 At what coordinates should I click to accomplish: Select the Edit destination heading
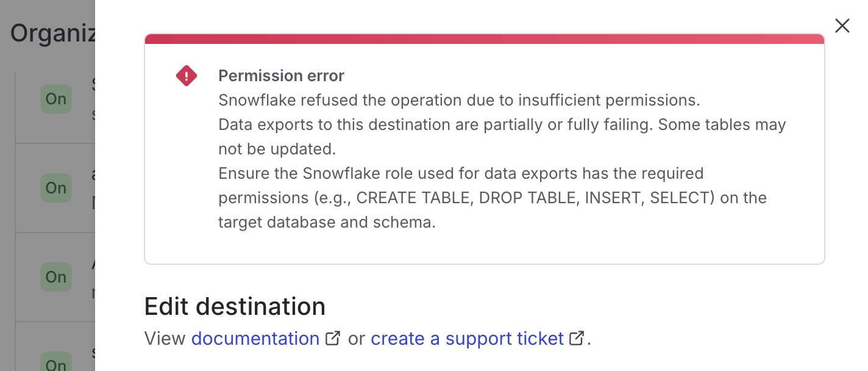click(235, 306)
